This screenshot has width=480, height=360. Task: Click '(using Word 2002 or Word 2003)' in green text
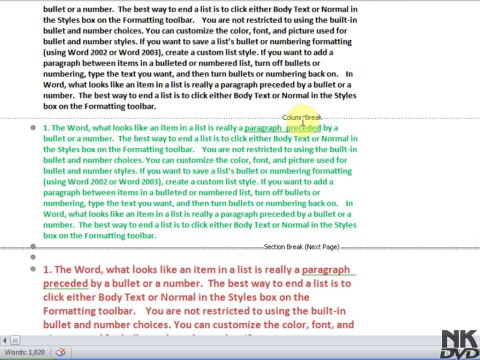(x=103, y=182)
